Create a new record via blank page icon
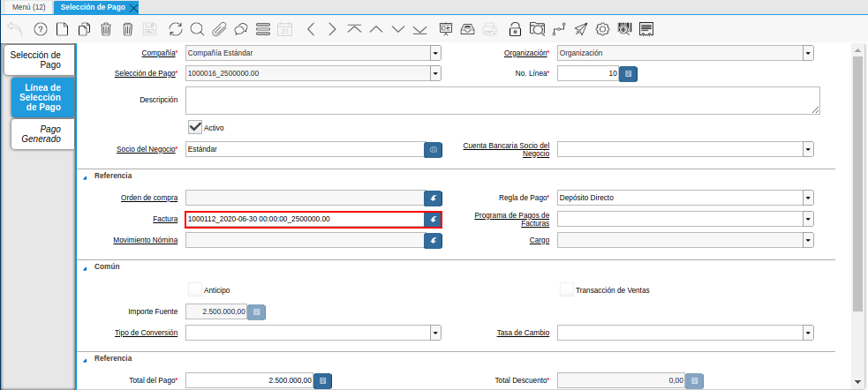Image resolution: width=868 pixels, height=390 pixels. [x=62, y=29]
